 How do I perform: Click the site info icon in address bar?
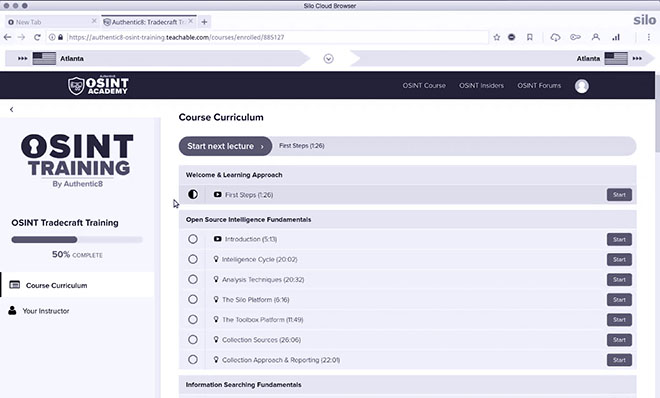point(52,37)
